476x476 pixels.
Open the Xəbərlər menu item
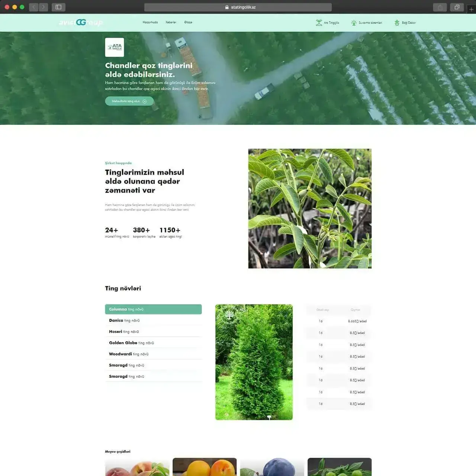point(171,22)
